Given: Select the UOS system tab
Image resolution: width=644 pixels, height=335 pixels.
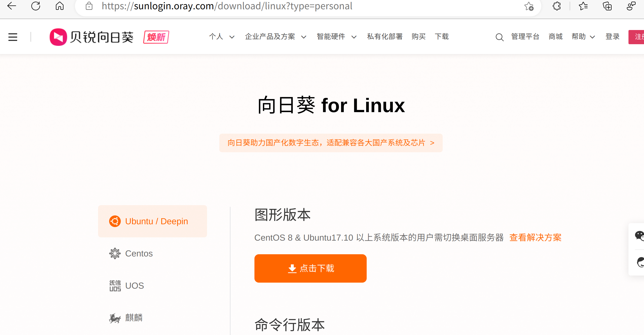Looking at the screenshot, I should (134, 286).
